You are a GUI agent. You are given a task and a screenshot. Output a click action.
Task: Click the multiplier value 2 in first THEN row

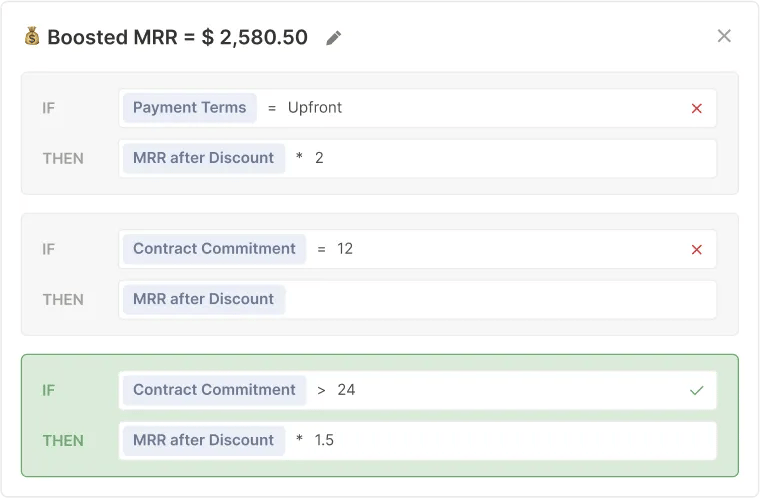[x=319, y=158]
